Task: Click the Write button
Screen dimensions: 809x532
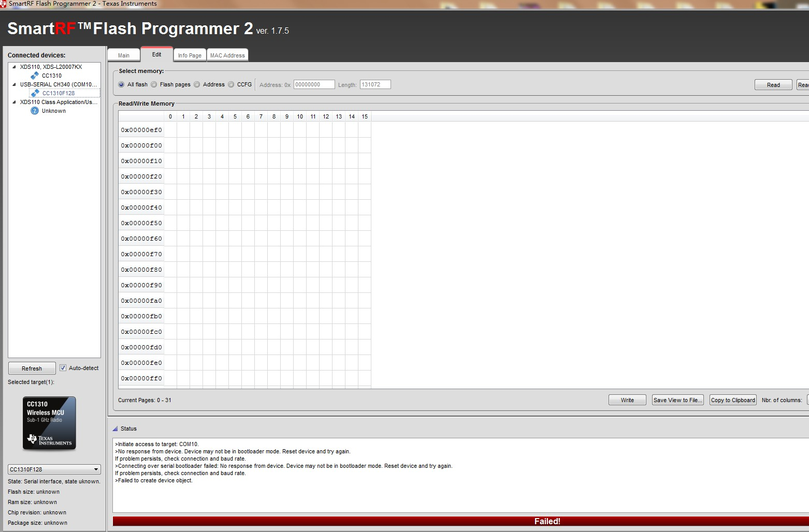Action: point(627,400)
